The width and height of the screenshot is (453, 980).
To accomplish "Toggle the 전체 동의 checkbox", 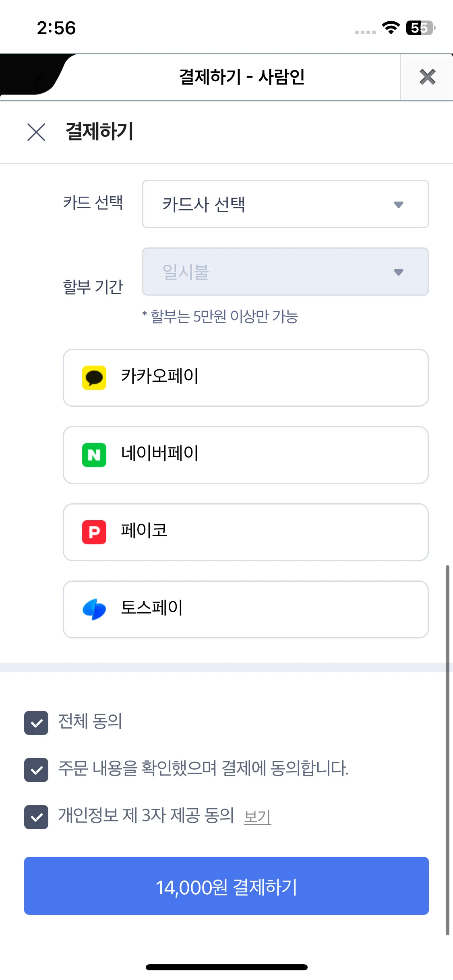I will (36, 723).
